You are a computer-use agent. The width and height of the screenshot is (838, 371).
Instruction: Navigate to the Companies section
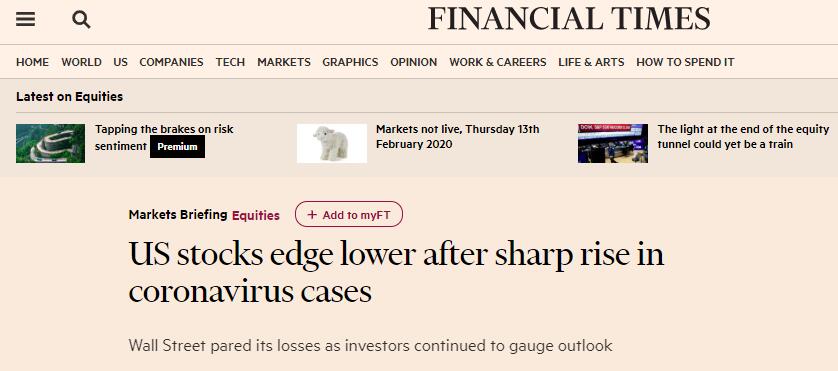point(171,62)
